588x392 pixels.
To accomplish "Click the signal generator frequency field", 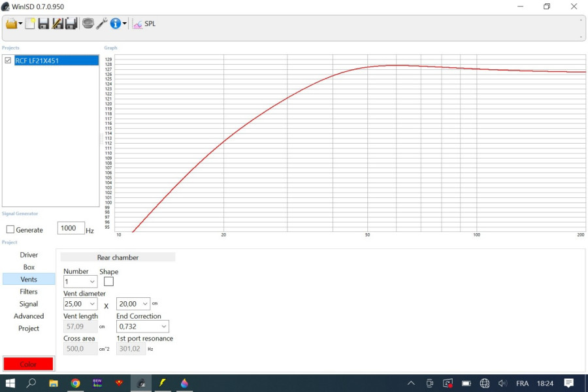I will pyautogui.click(x=71, y=228).
